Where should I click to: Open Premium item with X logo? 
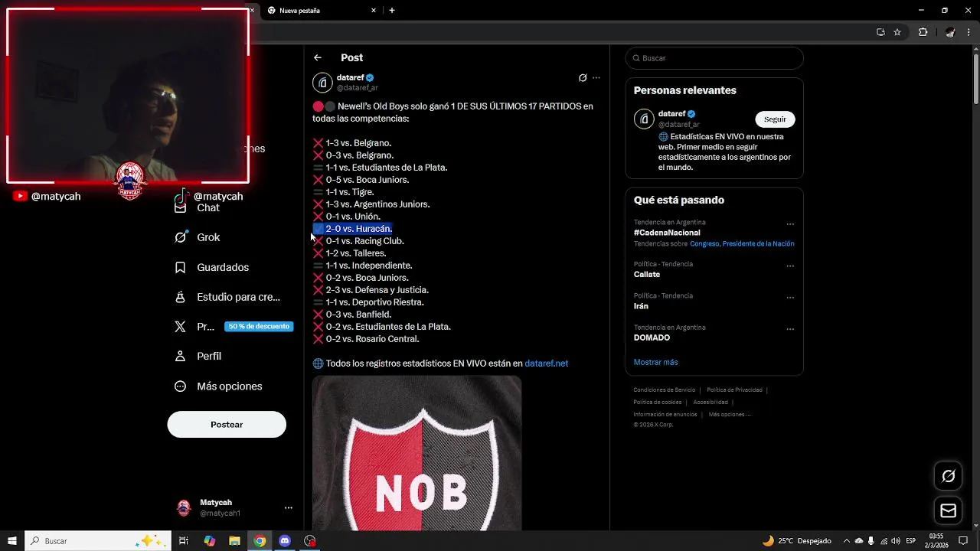tap(233, 326)
